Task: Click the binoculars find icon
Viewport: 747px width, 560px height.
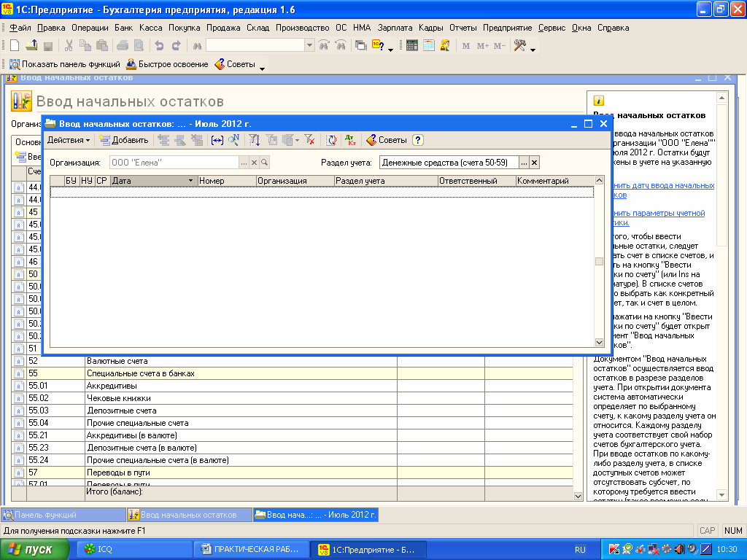Action: click(x=197, y=46)
